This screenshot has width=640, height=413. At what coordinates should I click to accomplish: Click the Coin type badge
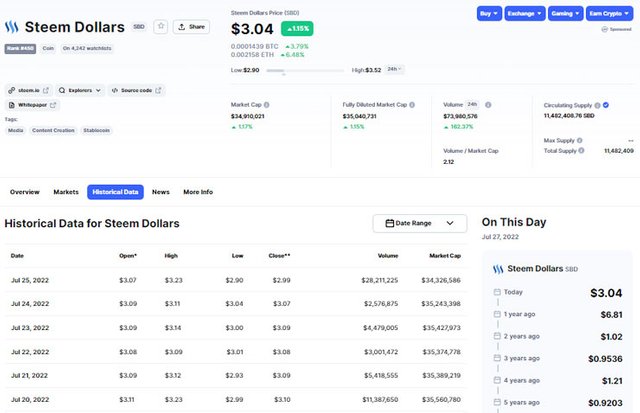48,48
